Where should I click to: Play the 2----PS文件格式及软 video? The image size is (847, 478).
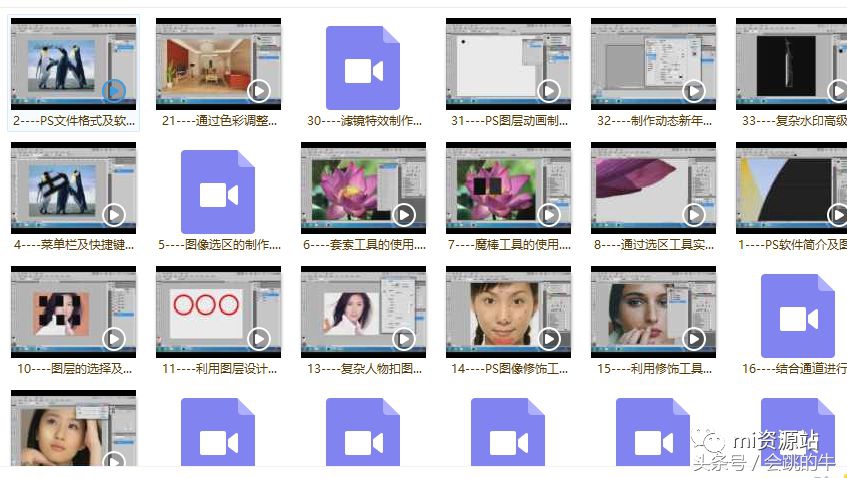coord(114,91)
